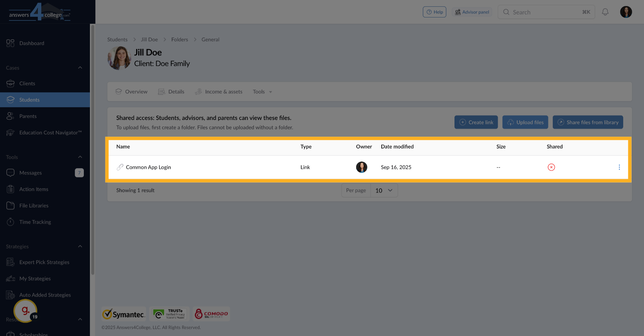Open the per page dropdown
644x336 pixels.
(x=384, y=190)
